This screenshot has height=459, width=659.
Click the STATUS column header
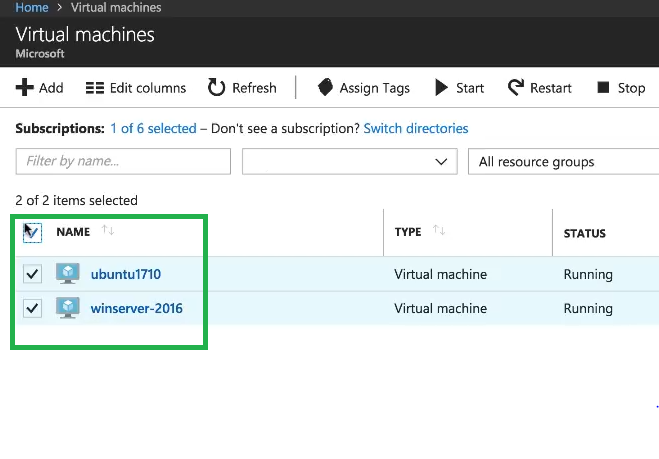click(585, 233)
